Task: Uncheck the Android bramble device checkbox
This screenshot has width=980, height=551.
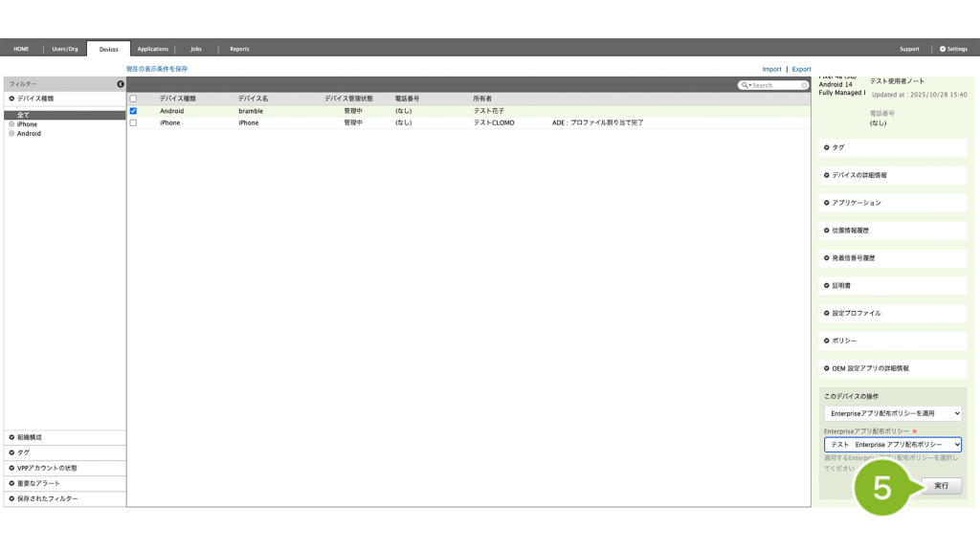Action: 133,111
